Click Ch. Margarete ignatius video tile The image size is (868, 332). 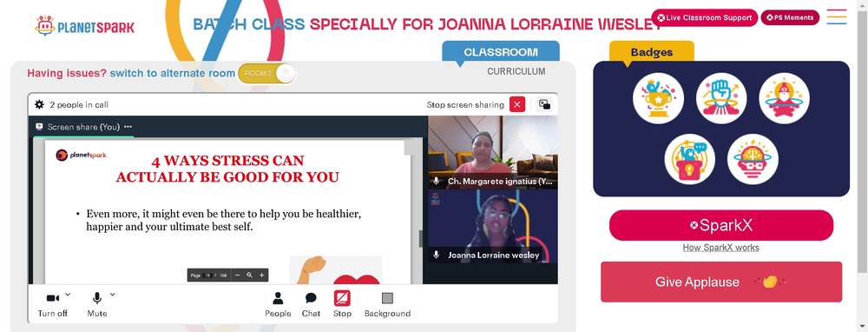click(493, 152)
